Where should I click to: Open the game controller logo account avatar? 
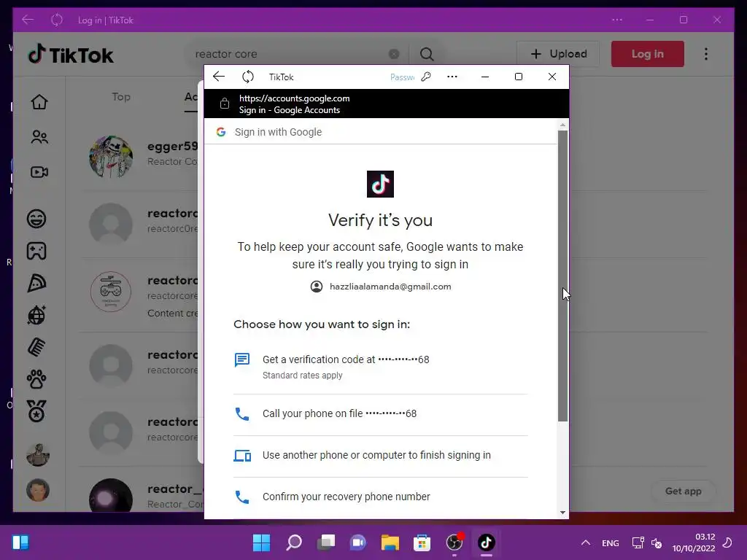click(x=111, y=292)
